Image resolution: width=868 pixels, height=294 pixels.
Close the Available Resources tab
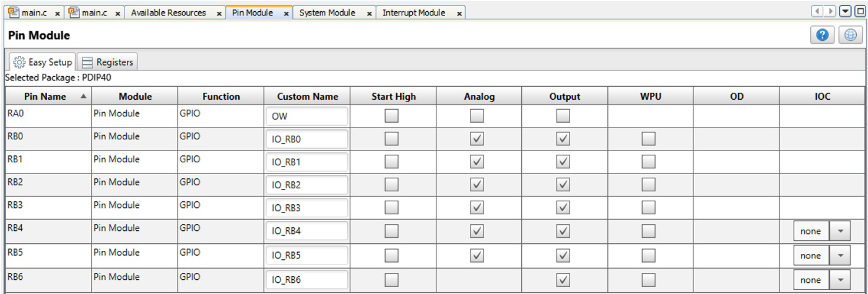click(x=219, y=14)
